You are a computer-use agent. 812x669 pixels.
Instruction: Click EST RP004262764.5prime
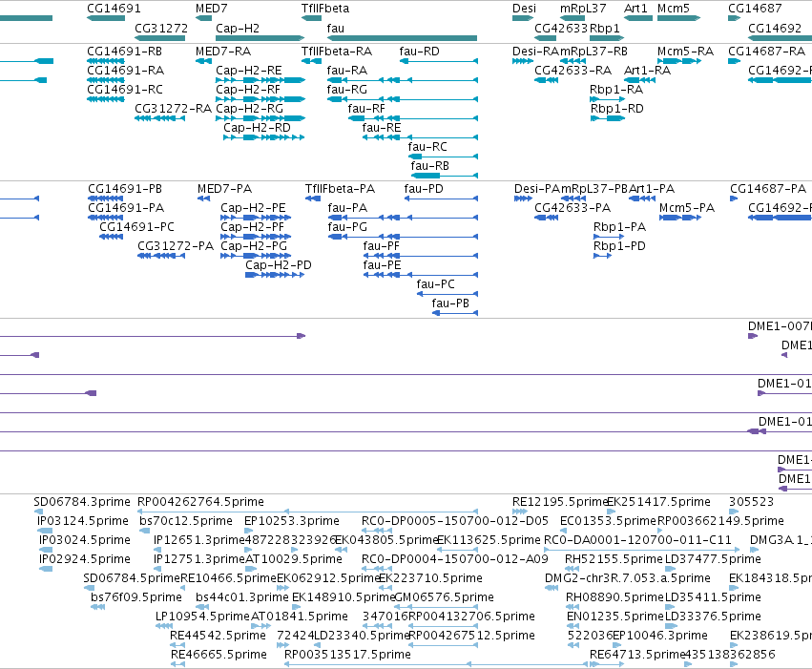coord(200,502)
